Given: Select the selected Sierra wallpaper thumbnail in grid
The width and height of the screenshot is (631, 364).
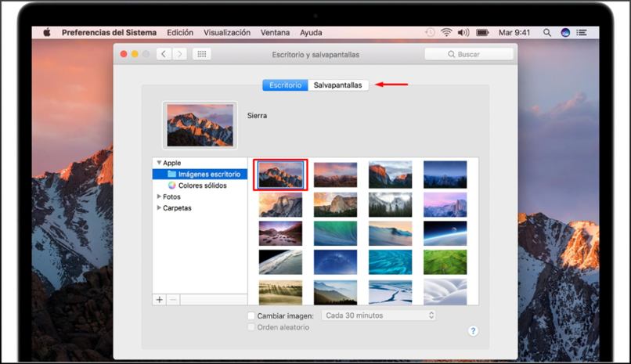Looking at the screenshot, I should [280, 175].
